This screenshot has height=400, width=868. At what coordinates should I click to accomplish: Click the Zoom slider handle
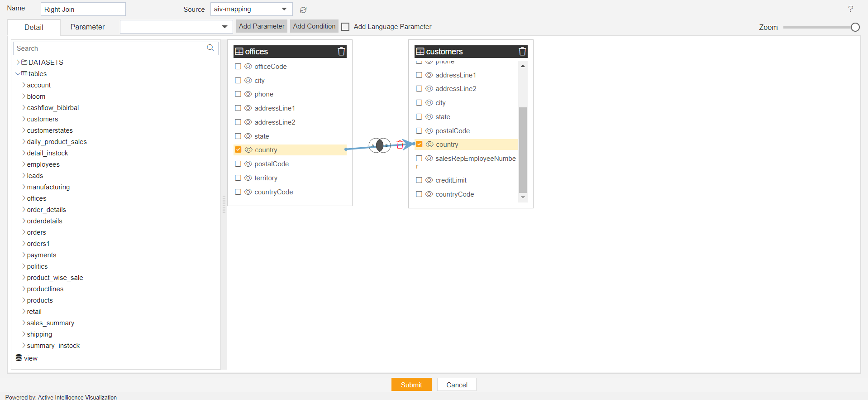(855, 27)
